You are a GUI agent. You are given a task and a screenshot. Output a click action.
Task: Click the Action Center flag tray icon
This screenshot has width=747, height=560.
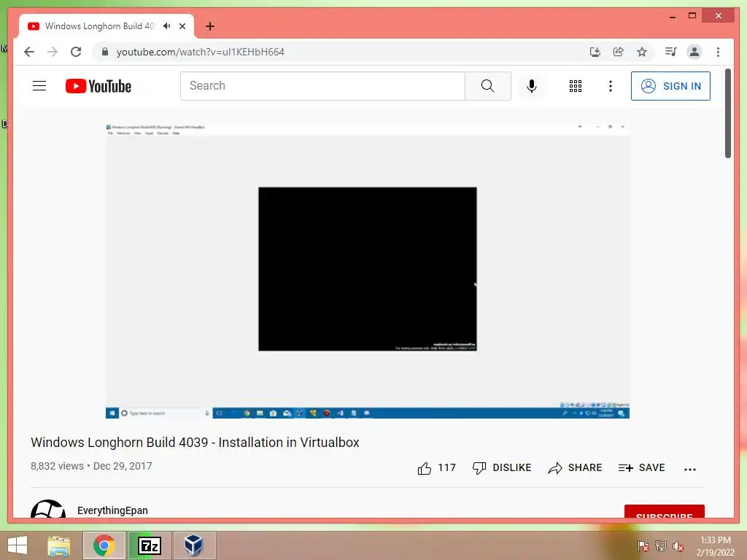click(643, 545)
